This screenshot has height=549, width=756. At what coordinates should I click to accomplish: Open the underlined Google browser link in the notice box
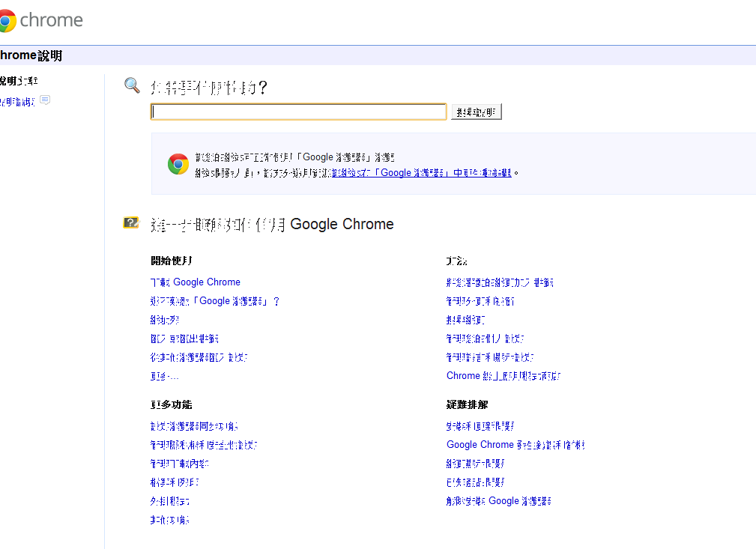(x=422, y=172)
